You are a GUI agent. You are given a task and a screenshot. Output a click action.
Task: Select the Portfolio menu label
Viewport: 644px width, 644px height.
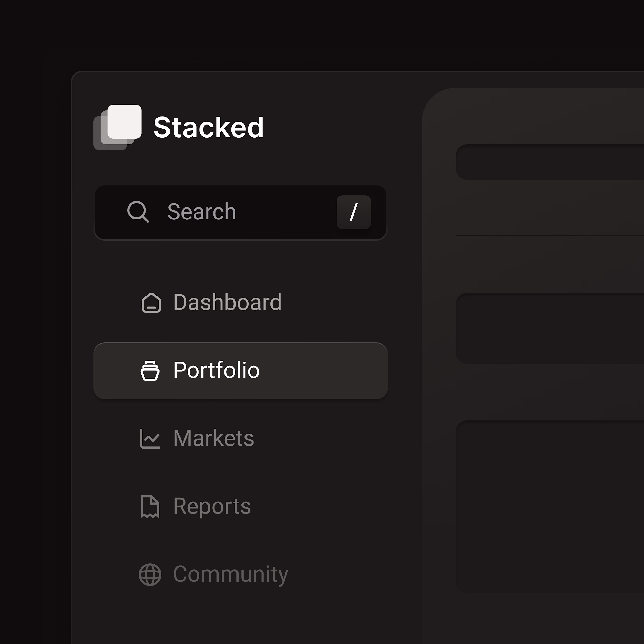pyautogui.click(x=216, y=370)
